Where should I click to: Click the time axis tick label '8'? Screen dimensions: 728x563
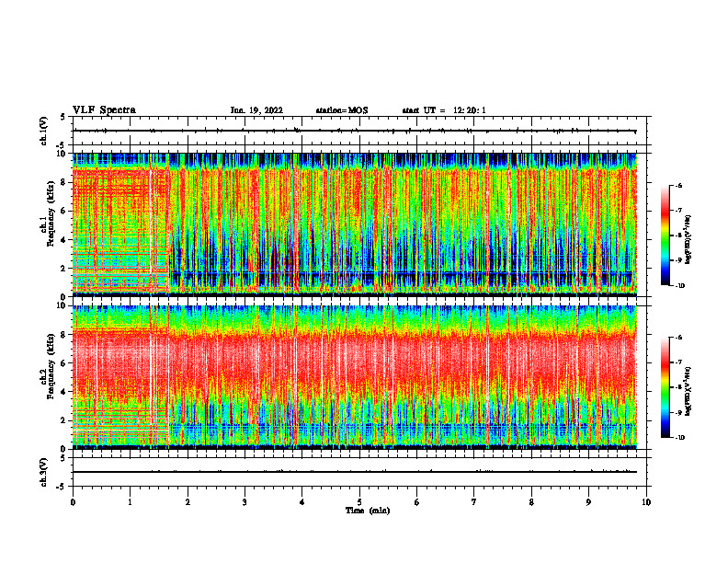tap(531, 502)
